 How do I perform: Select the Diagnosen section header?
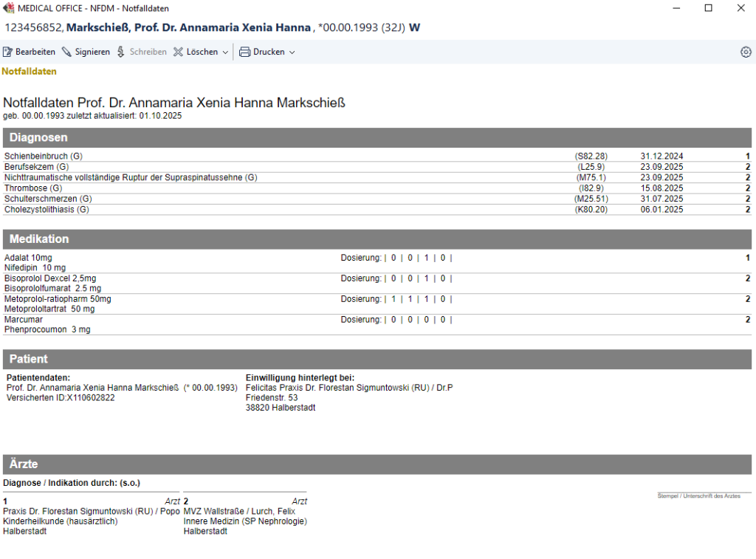38,137
